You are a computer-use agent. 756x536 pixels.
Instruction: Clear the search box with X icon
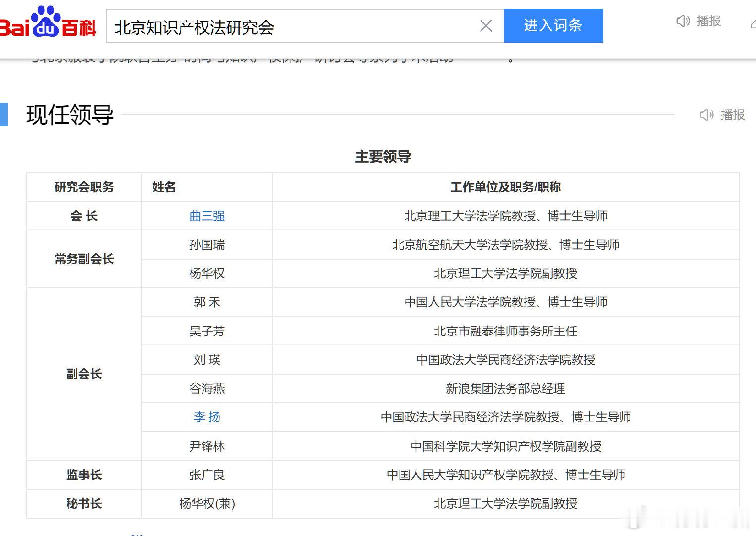pyautogui.click(x=486, y=26)
